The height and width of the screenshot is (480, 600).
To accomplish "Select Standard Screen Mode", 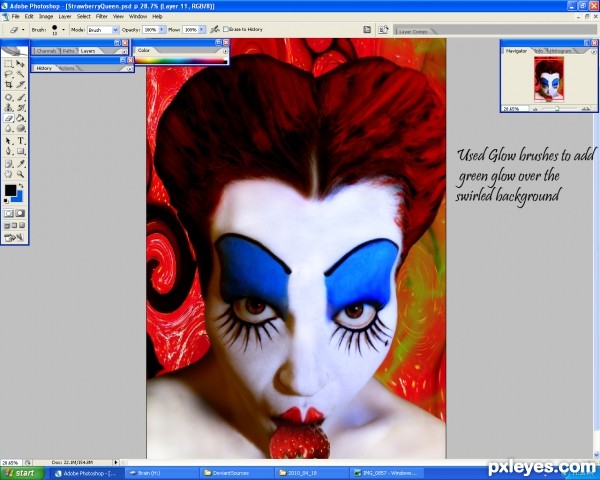I will click(7, 225).
